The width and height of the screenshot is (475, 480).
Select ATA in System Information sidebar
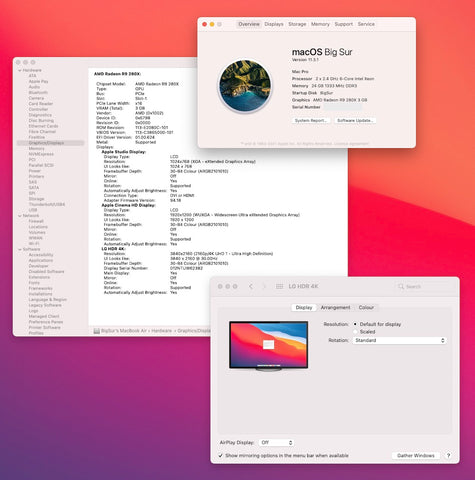point(32,76)
